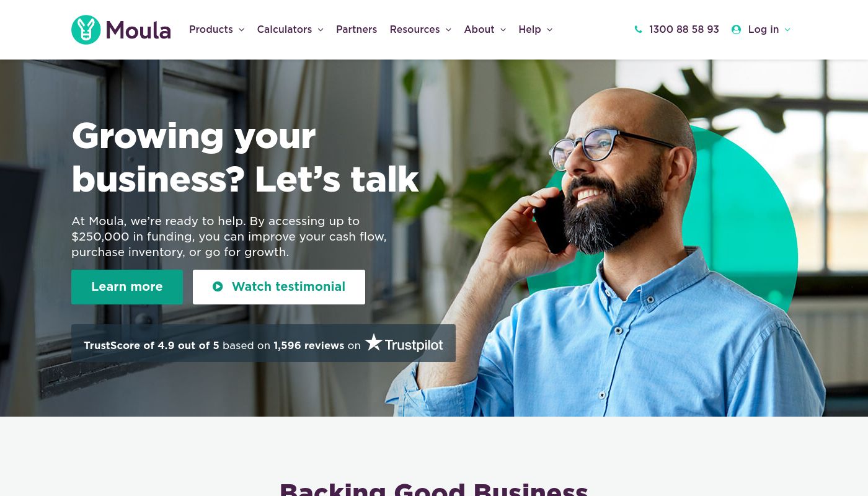Viewport: 868px width, 496px height.
Task: Expand the Help menu chevron
Action: (x=549, y=30)
